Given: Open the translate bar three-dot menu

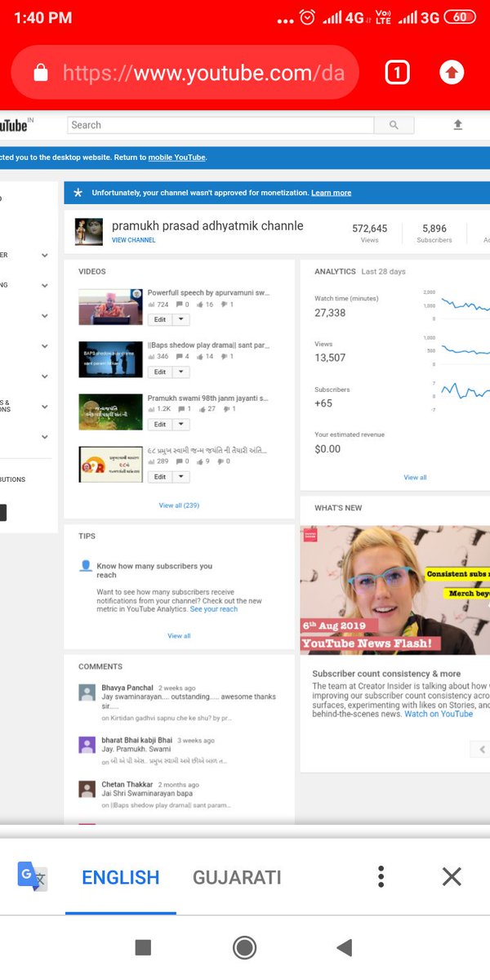Looking at the screenshot, I should coord(381,877).
